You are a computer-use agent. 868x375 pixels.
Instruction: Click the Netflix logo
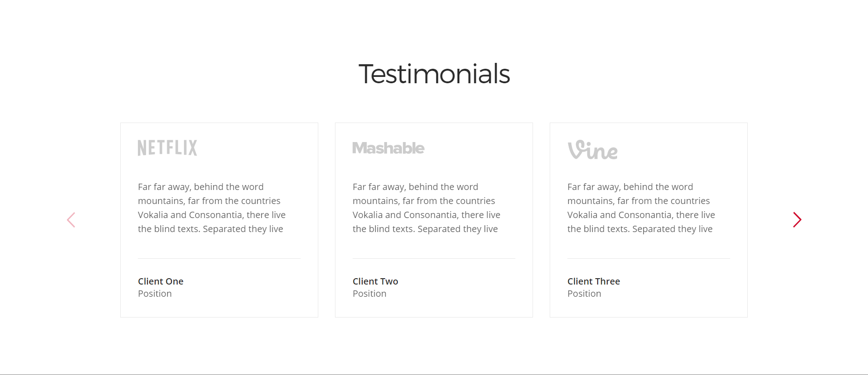click(x=167, y=148)
